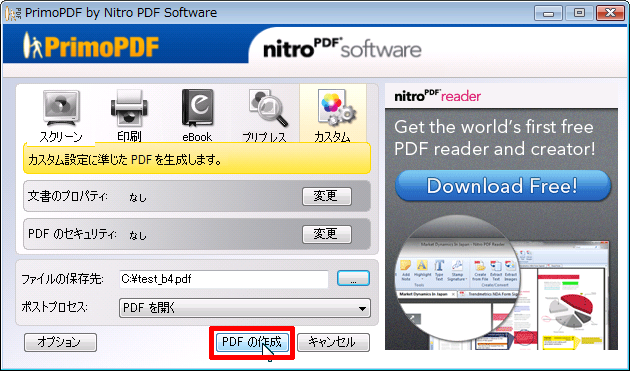Click the キャンセル button
This screenshot has height=371, width=630.
(333, 342)
